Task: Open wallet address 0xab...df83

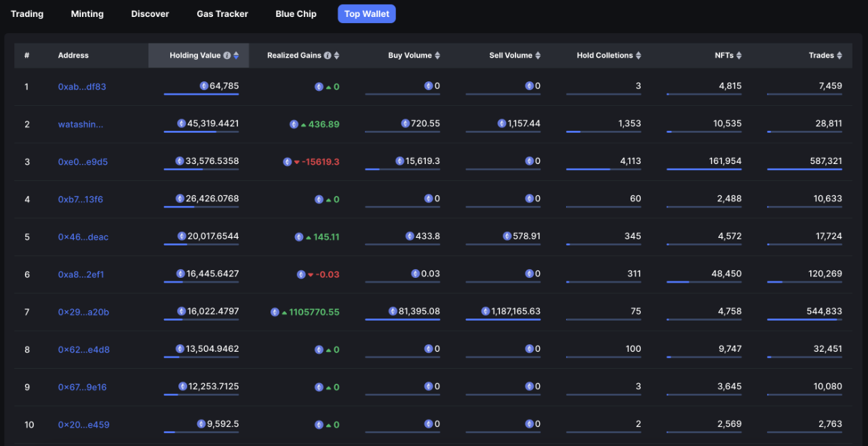Action: (x=82, y=87)
